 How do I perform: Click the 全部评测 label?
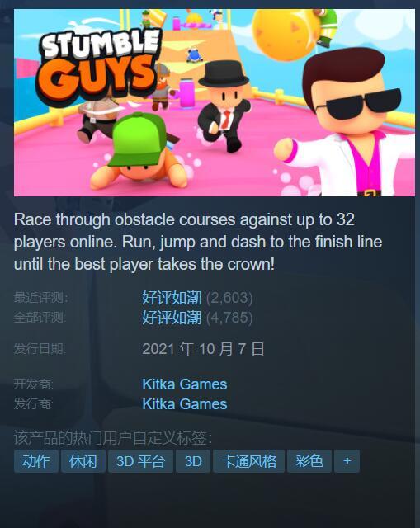40,317
